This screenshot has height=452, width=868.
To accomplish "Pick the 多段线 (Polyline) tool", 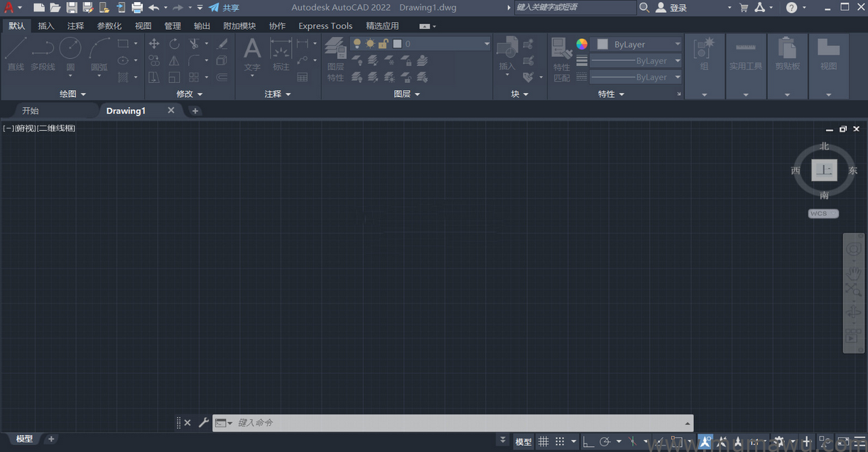I will (x=43, y=54).
